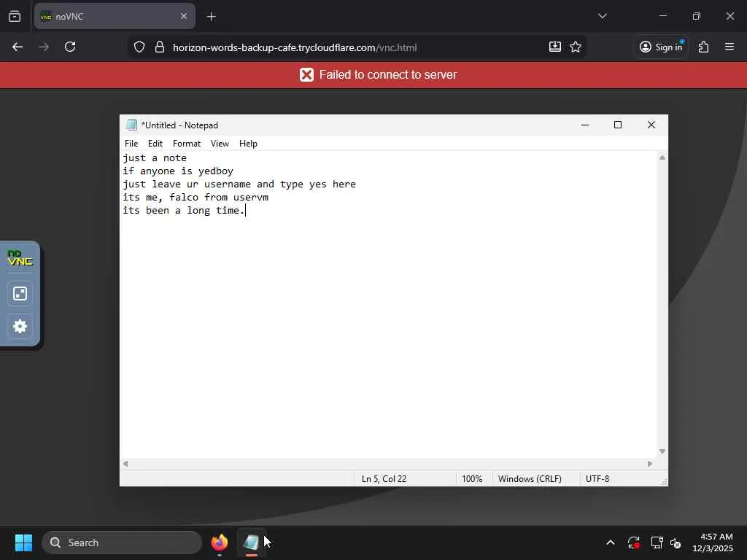Click the 'Ln 5, Col 22' status entry
747x560 pixels.
(x=384, y=478)
